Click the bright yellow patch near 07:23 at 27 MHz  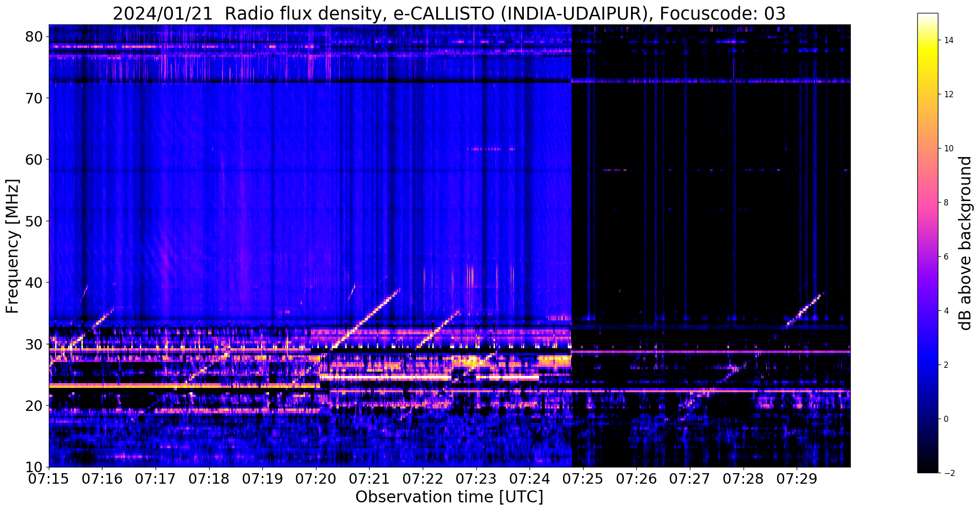coord(471,362)
